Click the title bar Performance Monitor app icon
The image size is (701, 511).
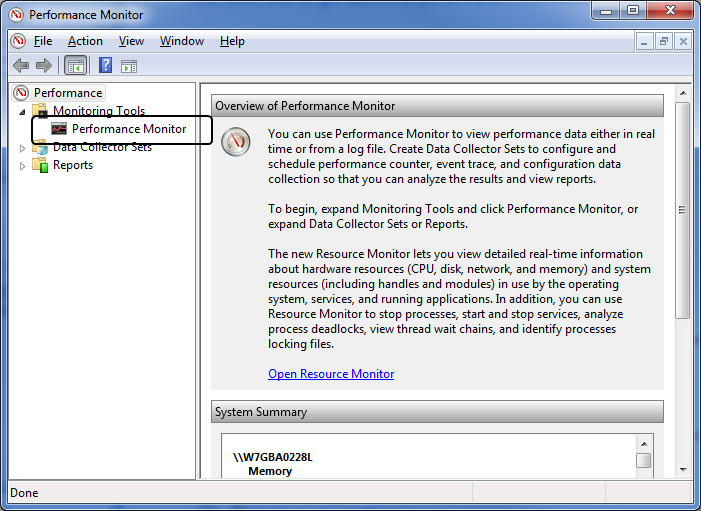click(16, 15)
